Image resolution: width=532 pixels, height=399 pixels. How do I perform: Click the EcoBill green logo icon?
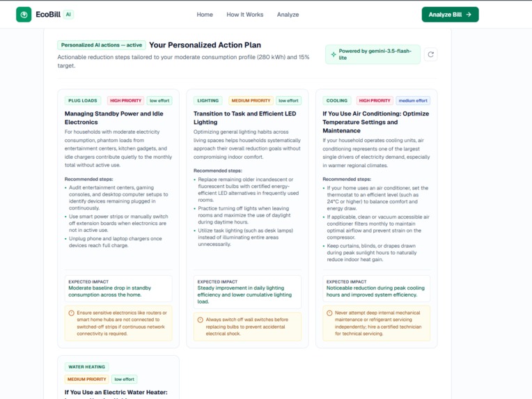pyautogui.click(x=24, y=15)
